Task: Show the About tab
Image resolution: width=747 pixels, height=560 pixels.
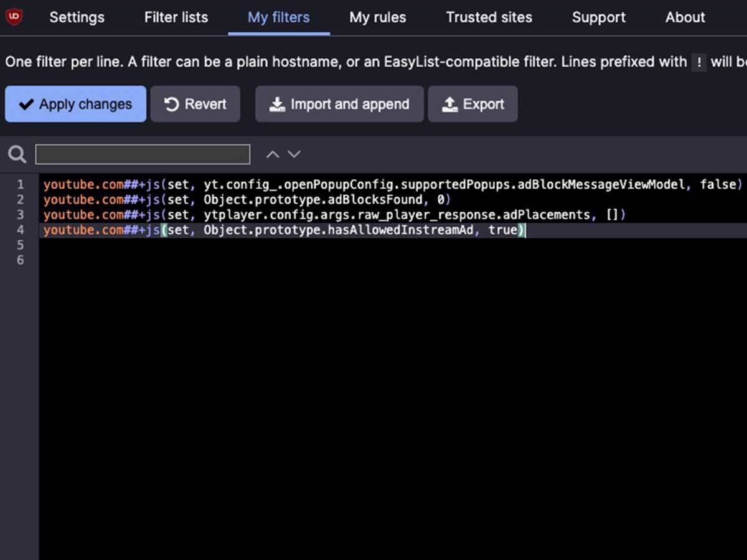Action: point(685,17)
